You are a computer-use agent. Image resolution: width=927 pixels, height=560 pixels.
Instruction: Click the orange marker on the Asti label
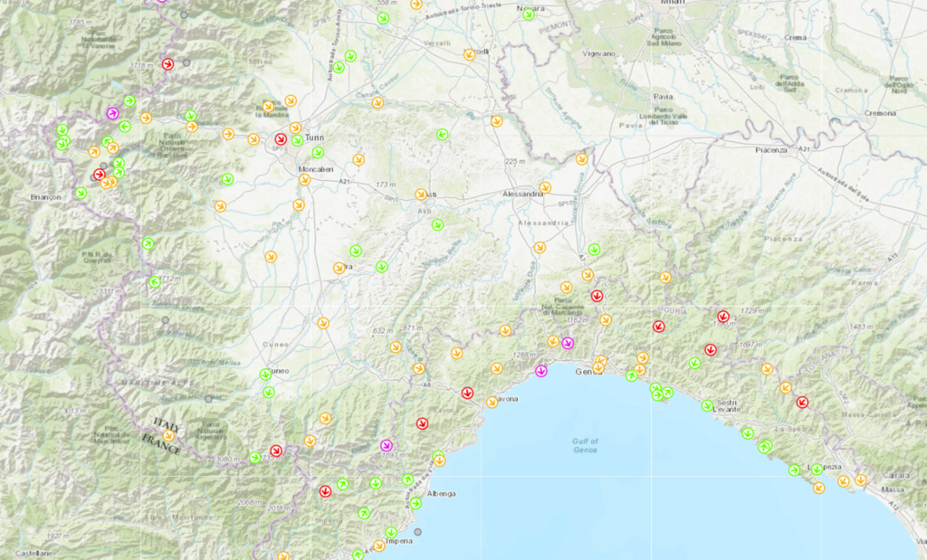pos(421,194)
